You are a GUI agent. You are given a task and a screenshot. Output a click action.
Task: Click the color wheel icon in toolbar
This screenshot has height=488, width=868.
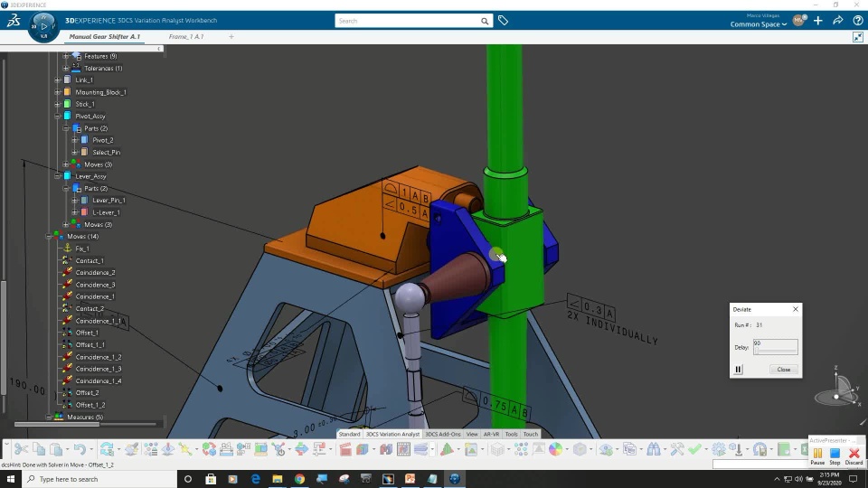[555, 449]
